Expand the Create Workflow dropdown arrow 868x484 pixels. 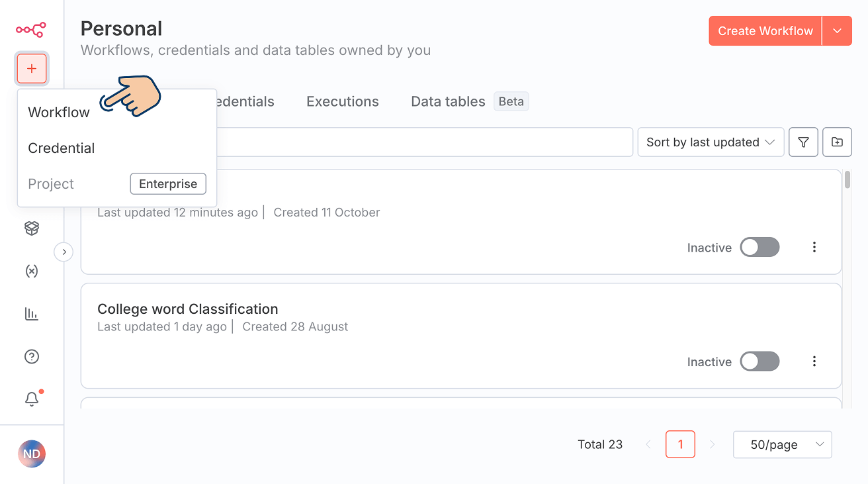pyautogui.click(x=837, y=30)
